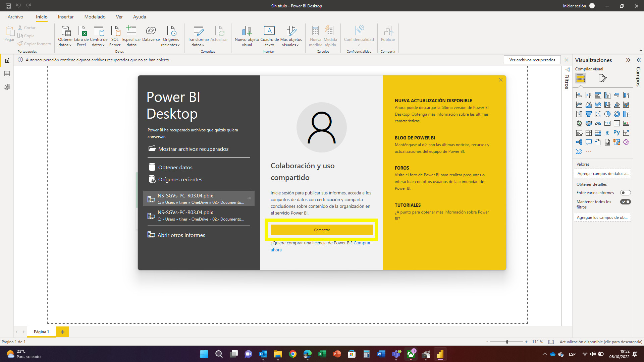644x362 pixels.
Task: Select the gauge visualization
Action: (598, 123)
